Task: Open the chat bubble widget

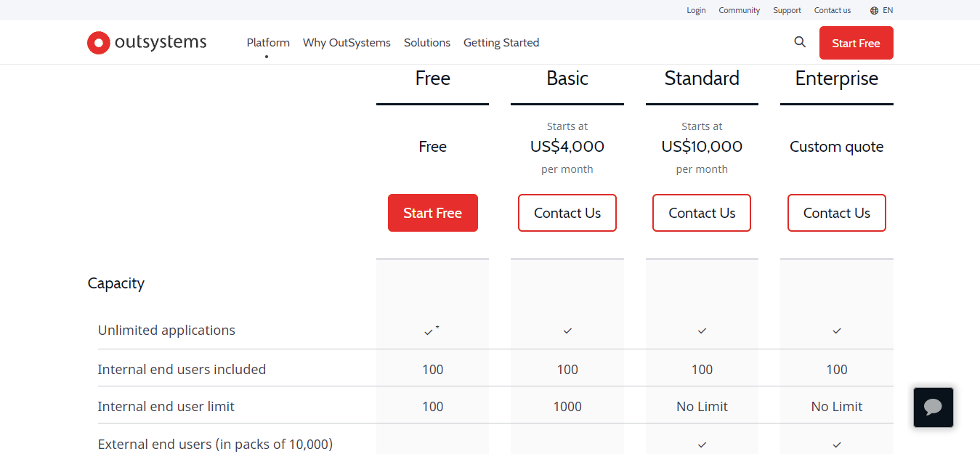Action: click(934, 408)
